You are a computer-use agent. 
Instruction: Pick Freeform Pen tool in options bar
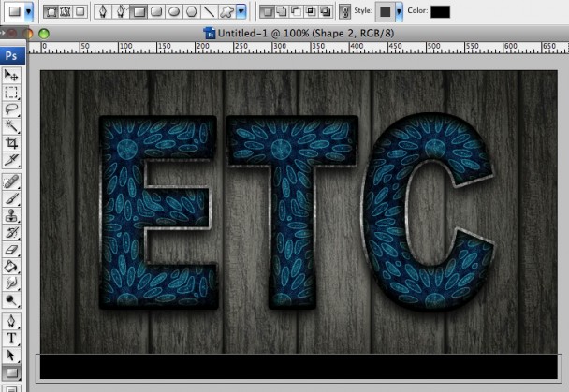pos(121,12)
